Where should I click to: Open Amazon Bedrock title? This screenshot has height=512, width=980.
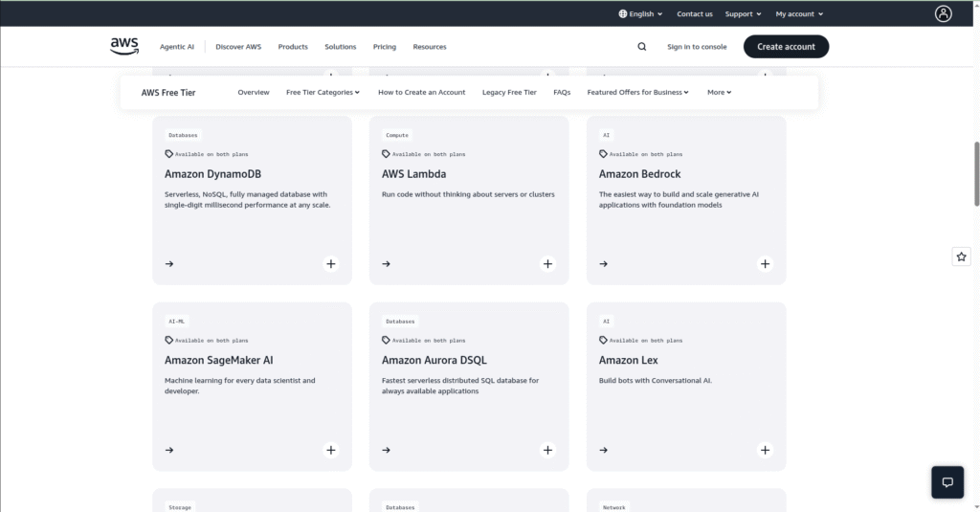[639, 174]
